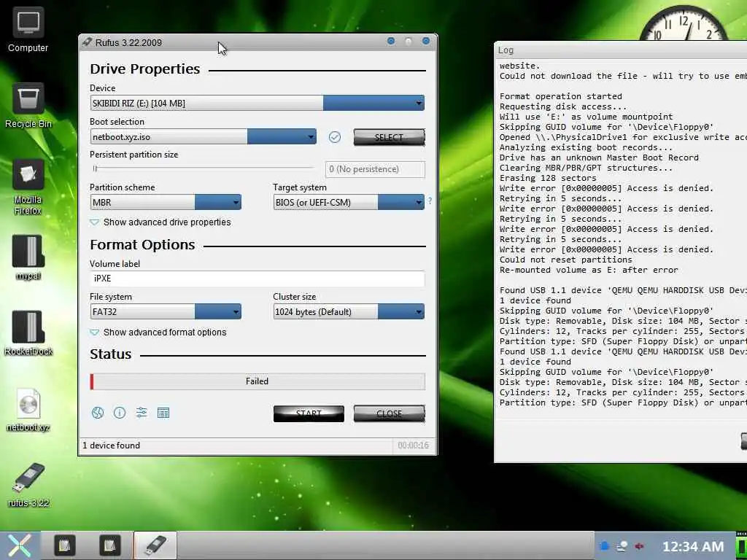
Task: Switch to Rufus taskbar item
Action: 155,545
